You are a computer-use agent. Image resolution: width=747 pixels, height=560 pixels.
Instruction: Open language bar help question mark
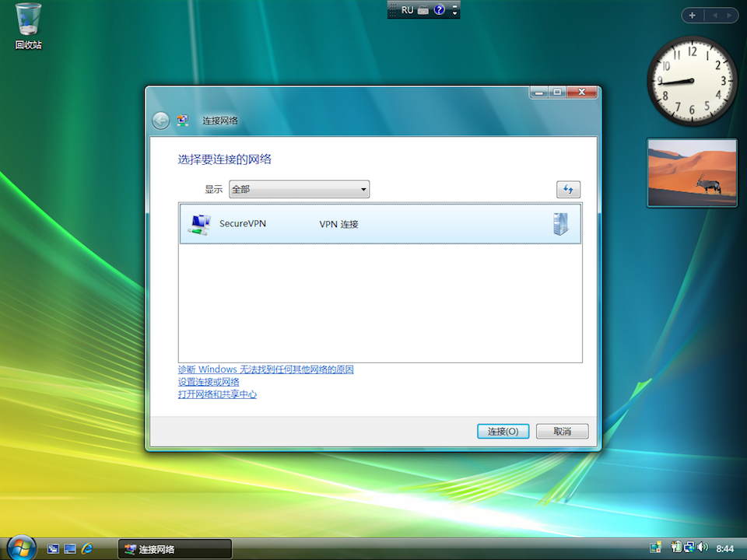tap(439, 9)
